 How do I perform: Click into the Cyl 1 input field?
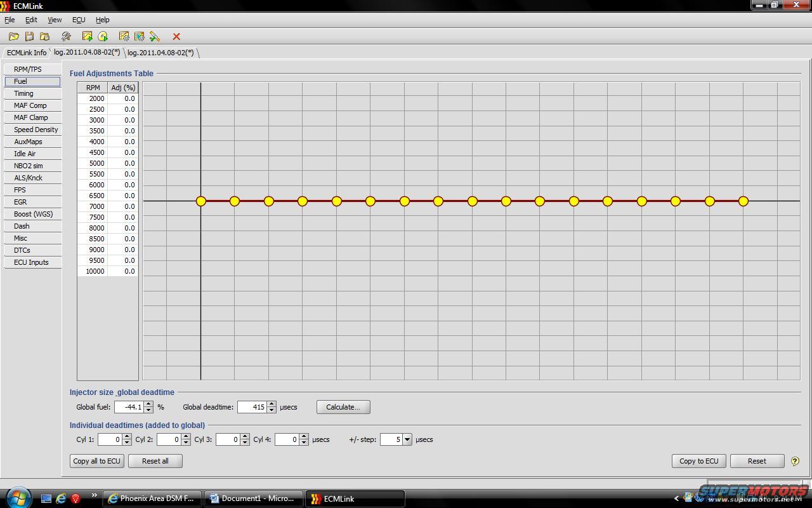[x=110, y=439]
